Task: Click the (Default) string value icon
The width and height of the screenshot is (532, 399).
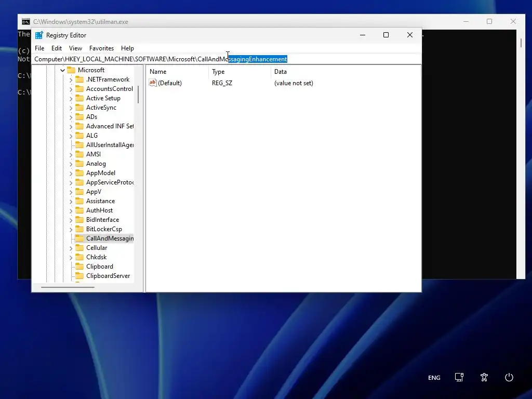Action: (153, 83)
